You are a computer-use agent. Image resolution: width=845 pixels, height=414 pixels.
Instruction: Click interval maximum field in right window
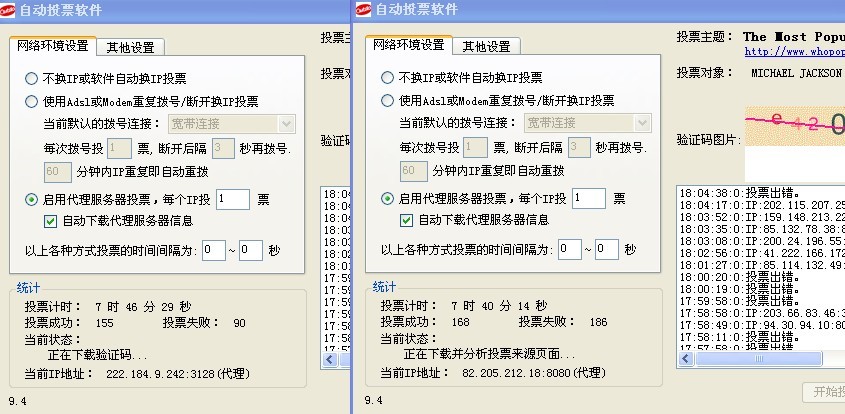click(x=606, y=249)
